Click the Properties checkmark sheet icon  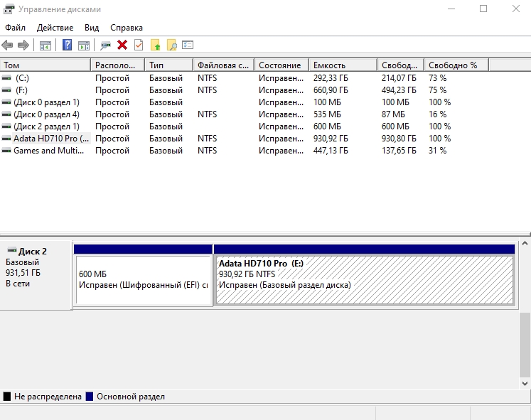tap(139, 45)
